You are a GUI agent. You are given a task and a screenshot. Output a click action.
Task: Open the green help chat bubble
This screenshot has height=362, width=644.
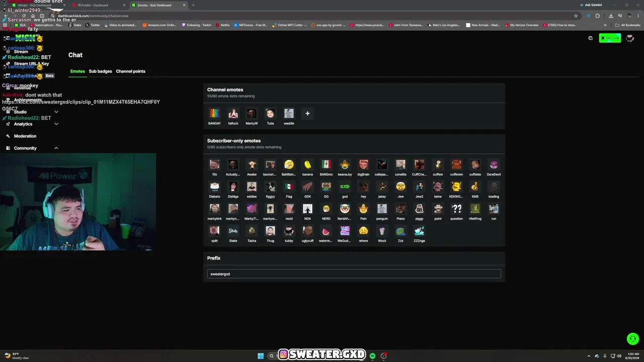click(633, 339)
